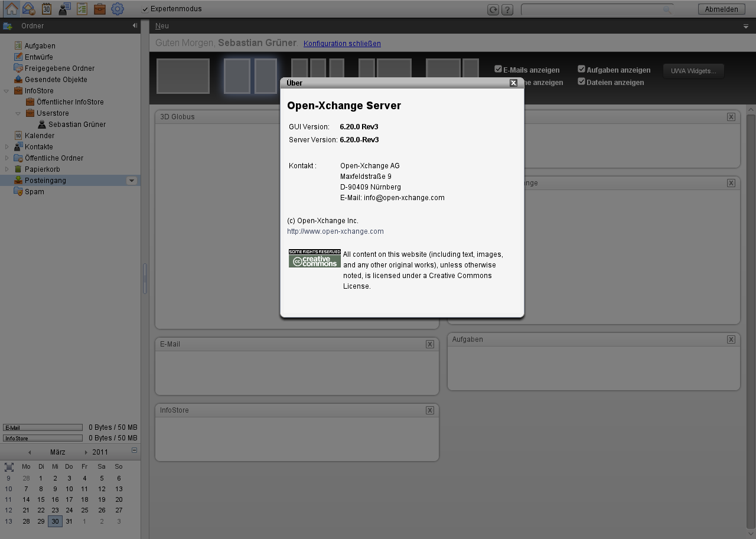Open the Aufgaben clipboard icon
This screenshot has height=539, width=756.
click(82, 8)
